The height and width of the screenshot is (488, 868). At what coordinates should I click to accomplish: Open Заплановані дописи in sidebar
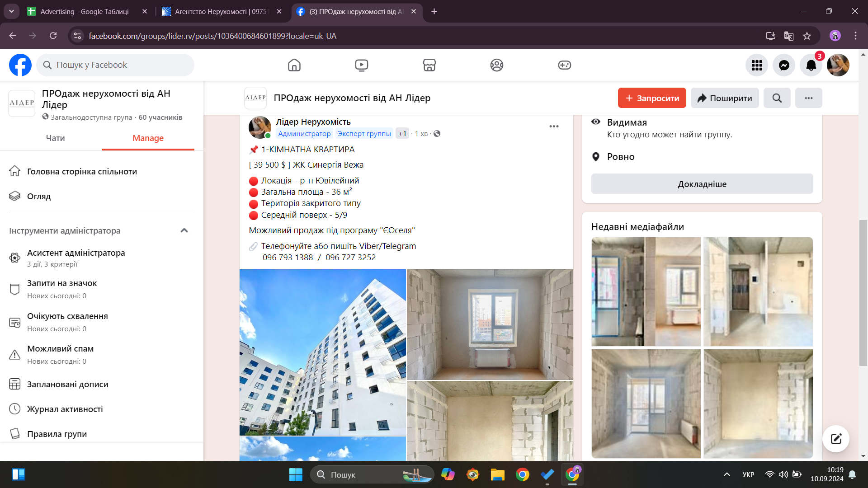[67, 384]
